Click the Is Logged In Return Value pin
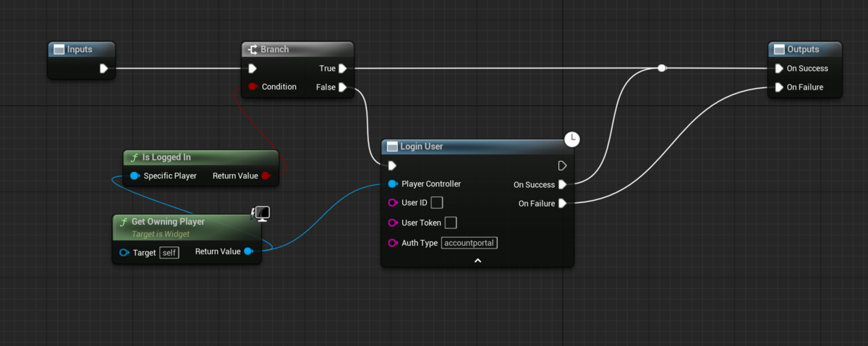The width and height of the screenshot is (868, 346). [265, 176]
